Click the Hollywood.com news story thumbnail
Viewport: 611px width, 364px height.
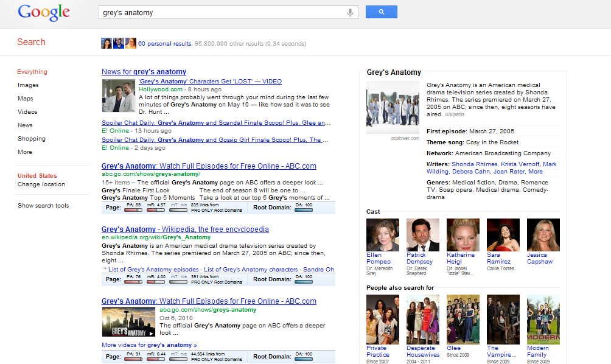pos(119,96)
